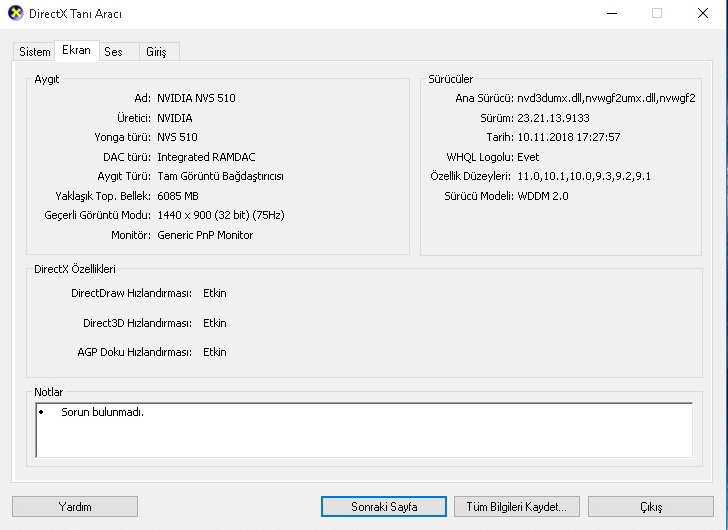Image resolution: width=728 pixels, height=530 pixels.
Task: Click the WDDM 2.0 driver model value
Action: [x=543, y=196]
